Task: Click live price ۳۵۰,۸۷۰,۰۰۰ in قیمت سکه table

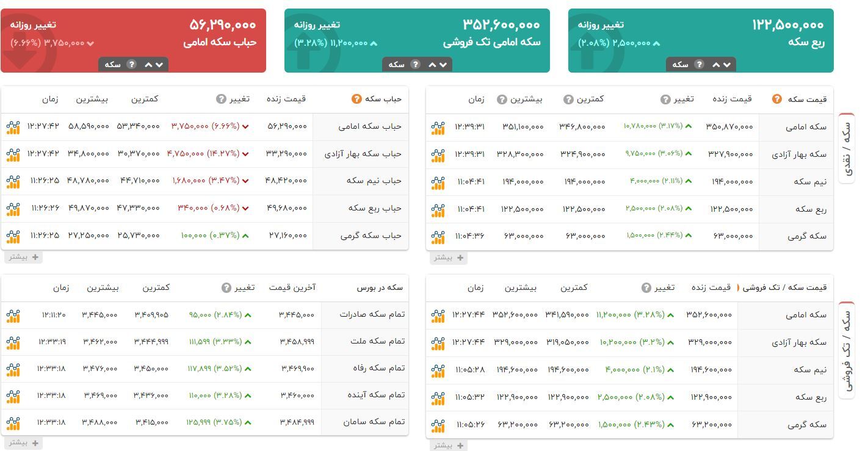Action: (729, 127)
